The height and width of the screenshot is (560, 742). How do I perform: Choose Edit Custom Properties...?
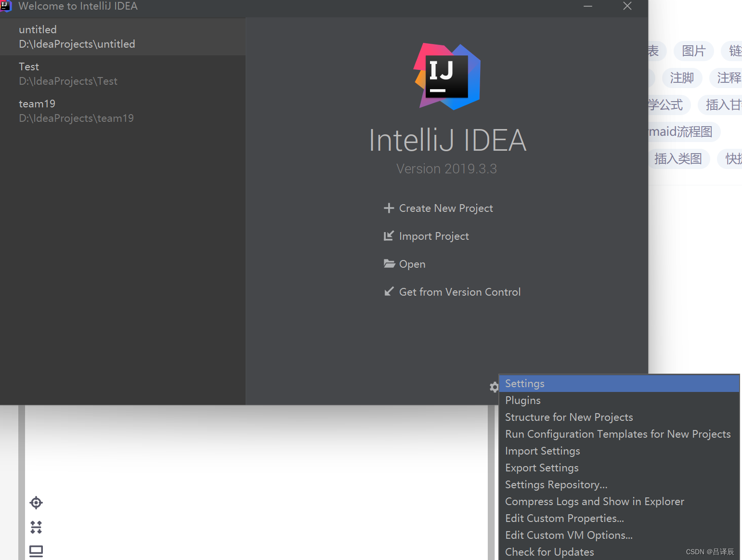click(619, 519)
